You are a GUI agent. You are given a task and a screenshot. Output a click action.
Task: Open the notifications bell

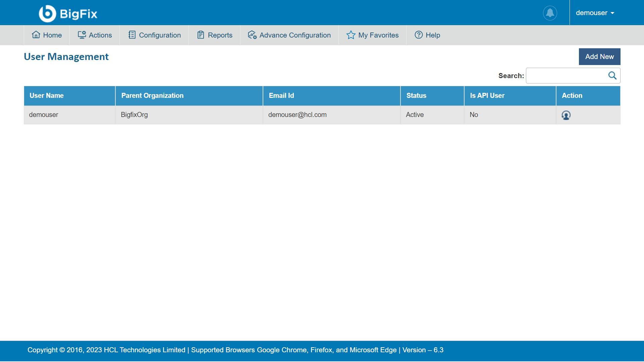(x=550, y=13)
